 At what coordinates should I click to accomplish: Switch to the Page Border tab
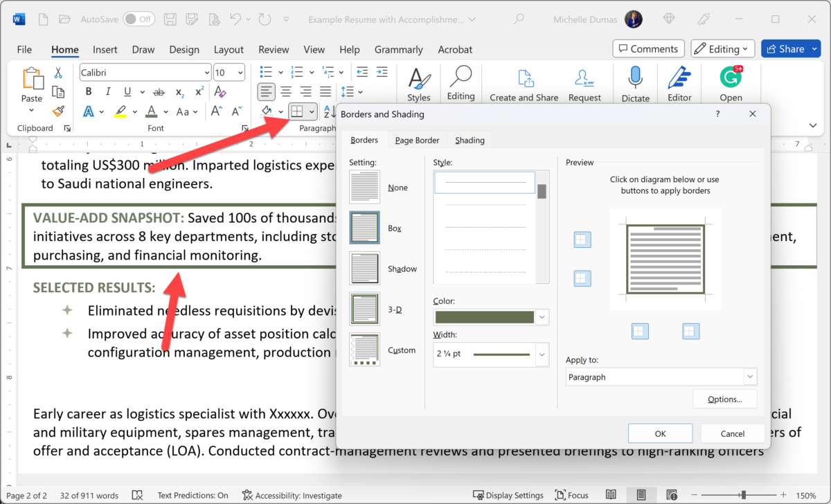click(x=416, y=140)
